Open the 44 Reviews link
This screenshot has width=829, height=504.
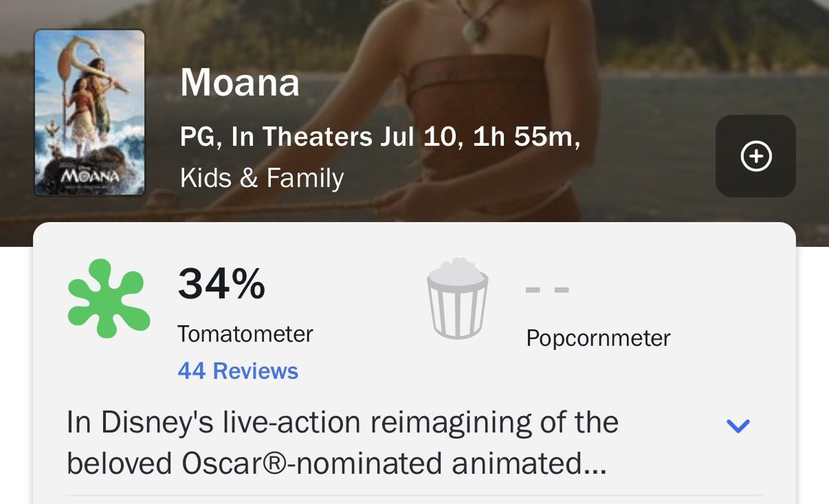pos(238,371)
